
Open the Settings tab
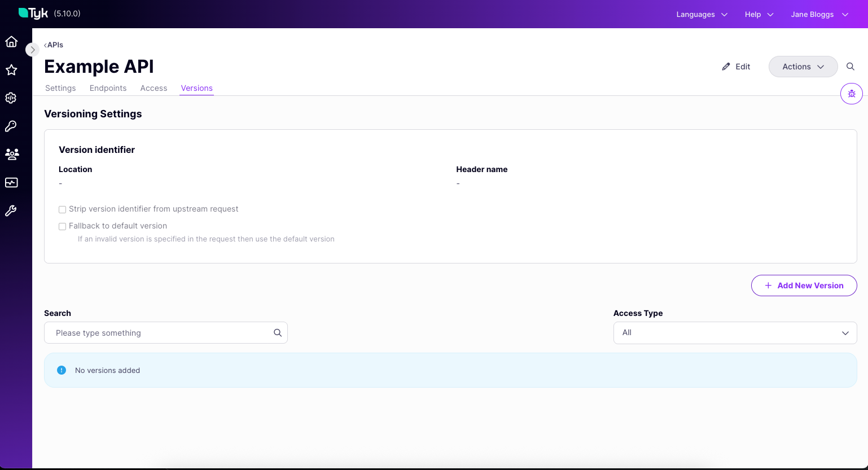(x=60, y=88)
